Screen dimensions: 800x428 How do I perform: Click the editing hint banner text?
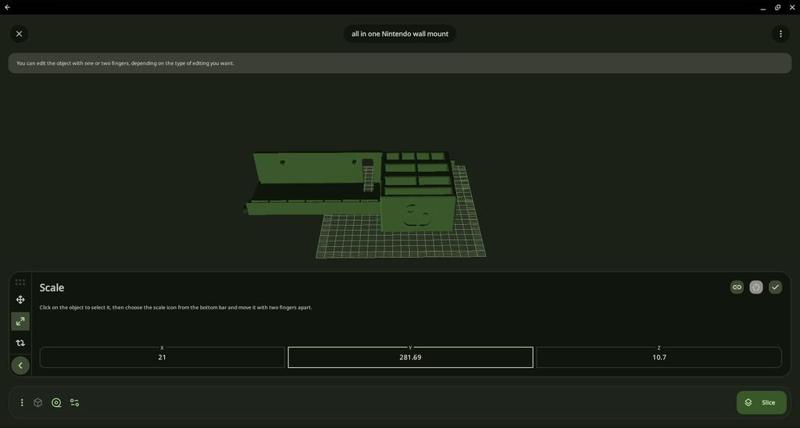[x=125, y=63]
